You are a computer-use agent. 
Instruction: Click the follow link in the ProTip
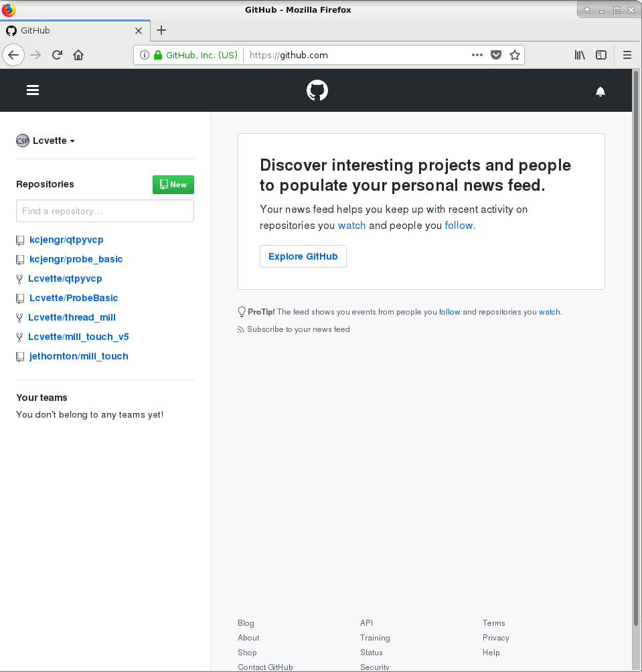pos(450,312)
